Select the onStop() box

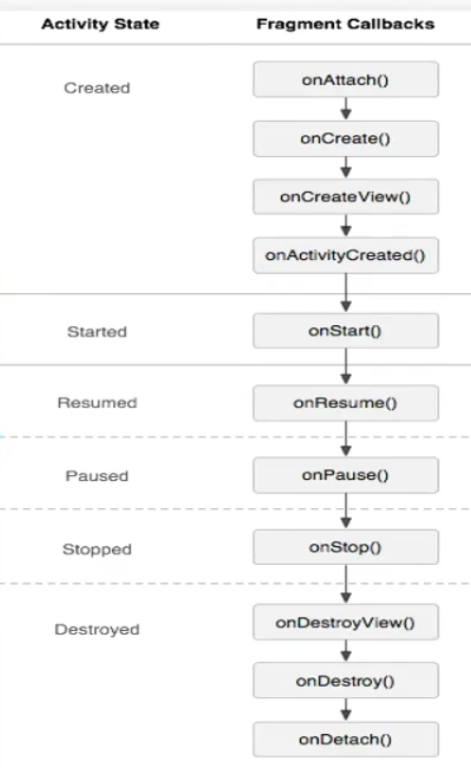(346, 547)
